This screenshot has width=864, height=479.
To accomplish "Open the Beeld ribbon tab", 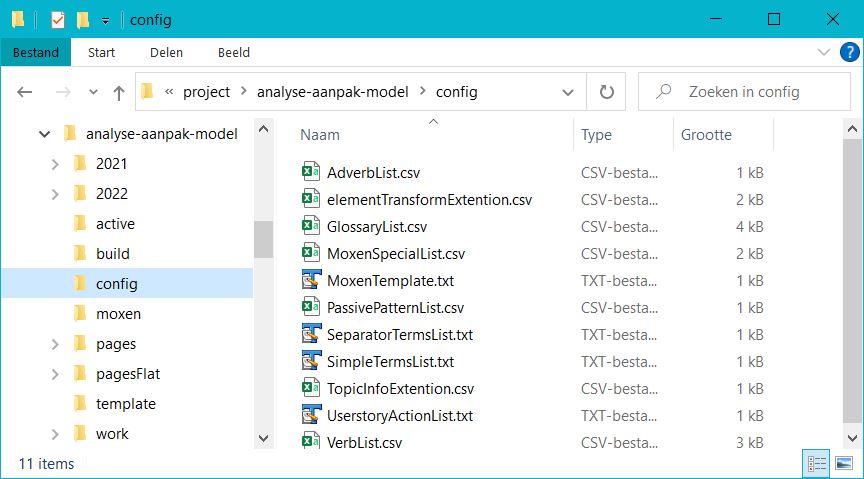I will pyautogui.click(x=233, y=52).
